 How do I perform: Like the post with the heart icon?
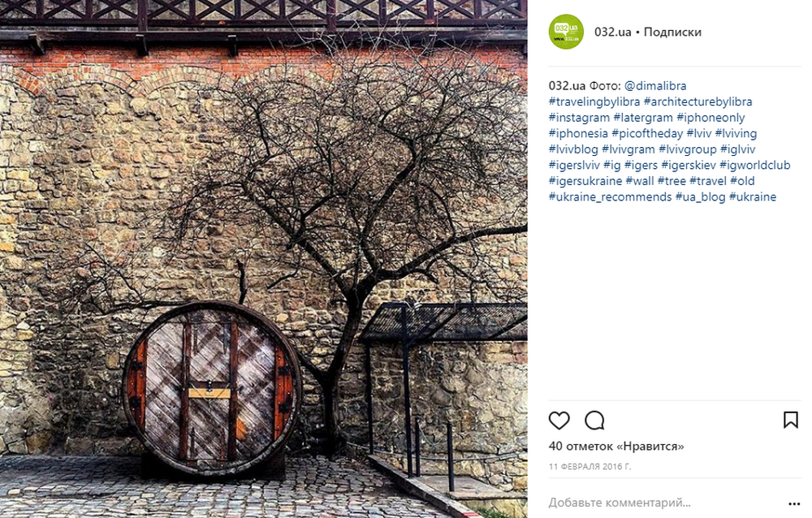559,421
